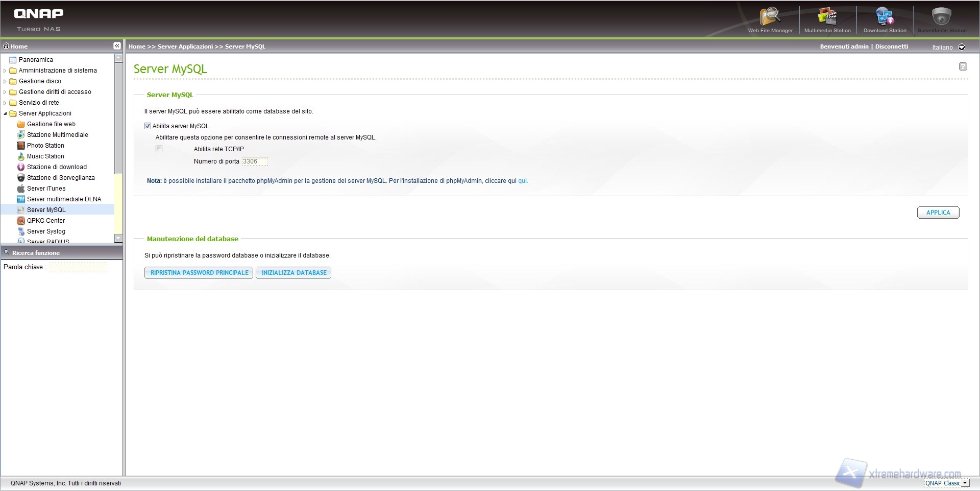Open Server iTunes in sidebar
This screenshot has height=491, width=980.
(x=46, y=189)
